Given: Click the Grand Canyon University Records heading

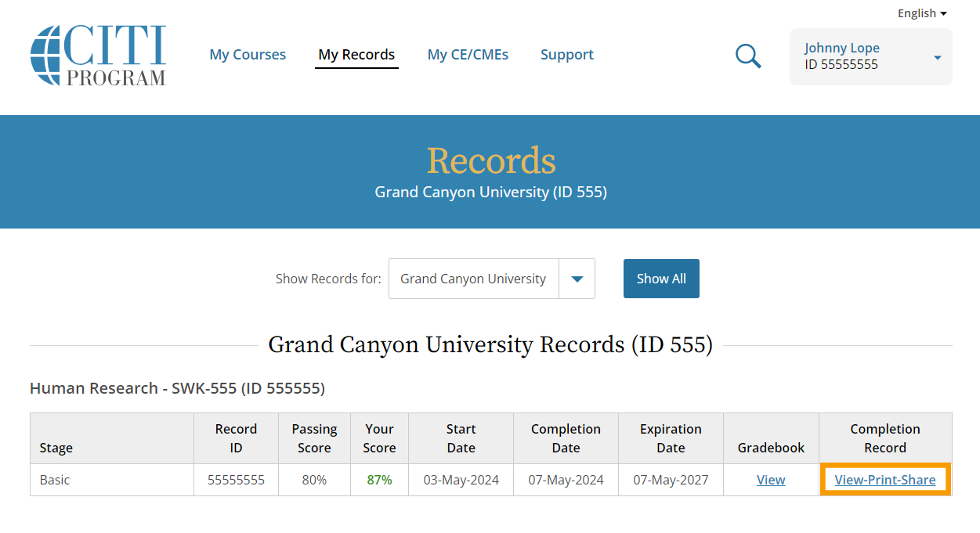Looking at the screenshot, I should click(x=490, y=344).
